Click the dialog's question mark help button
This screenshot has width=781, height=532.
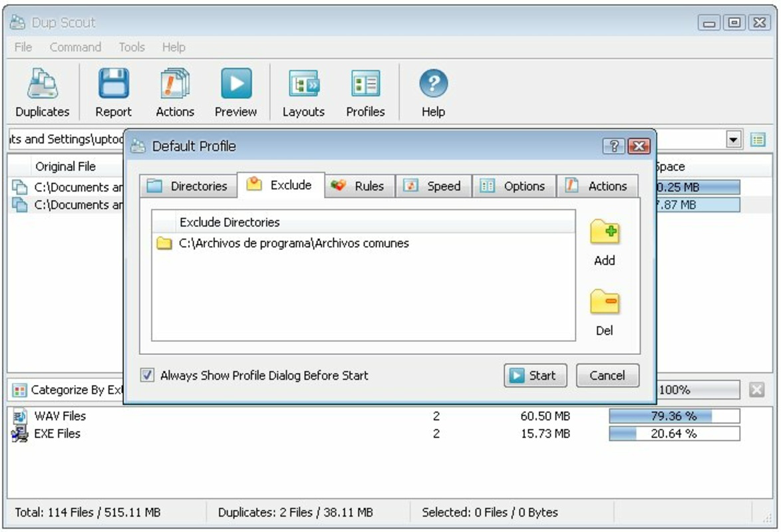613,146
